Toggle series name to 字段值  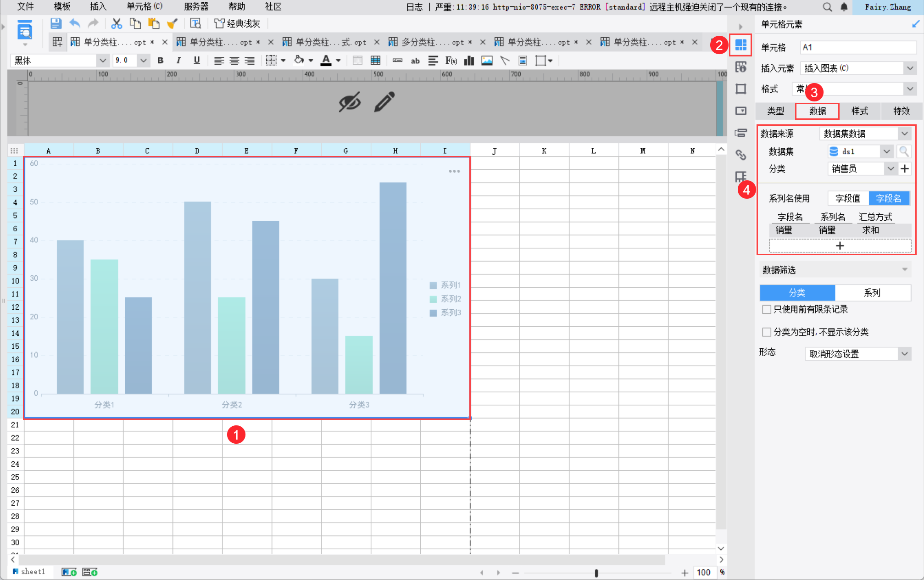847,198
